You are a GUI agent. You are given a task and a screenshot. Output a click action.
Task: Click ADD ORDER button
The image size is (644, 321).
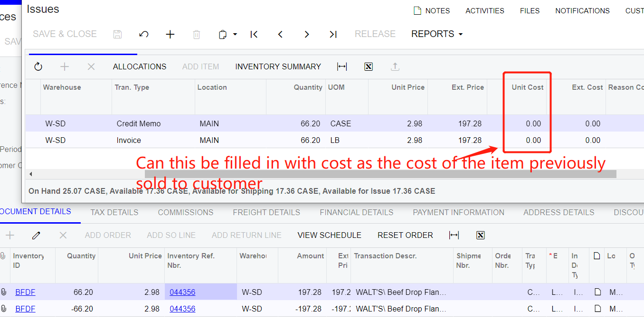(x=108, y=236)
